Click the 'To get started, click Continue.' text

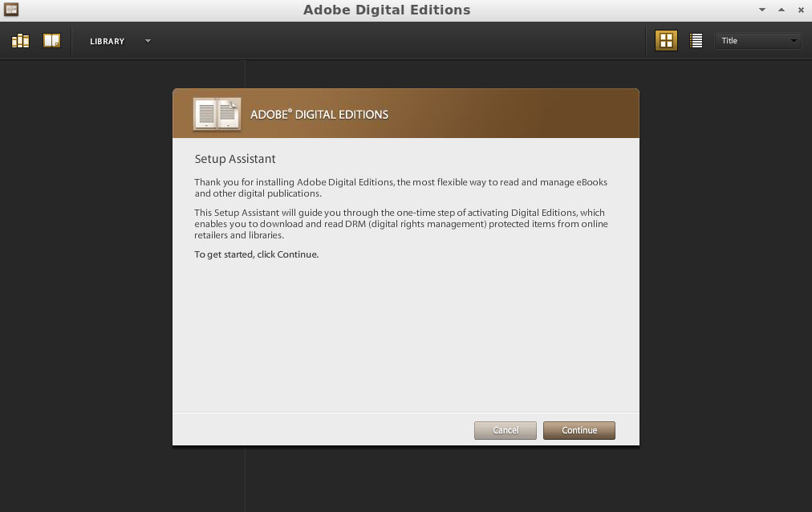(x=256, y=254)
